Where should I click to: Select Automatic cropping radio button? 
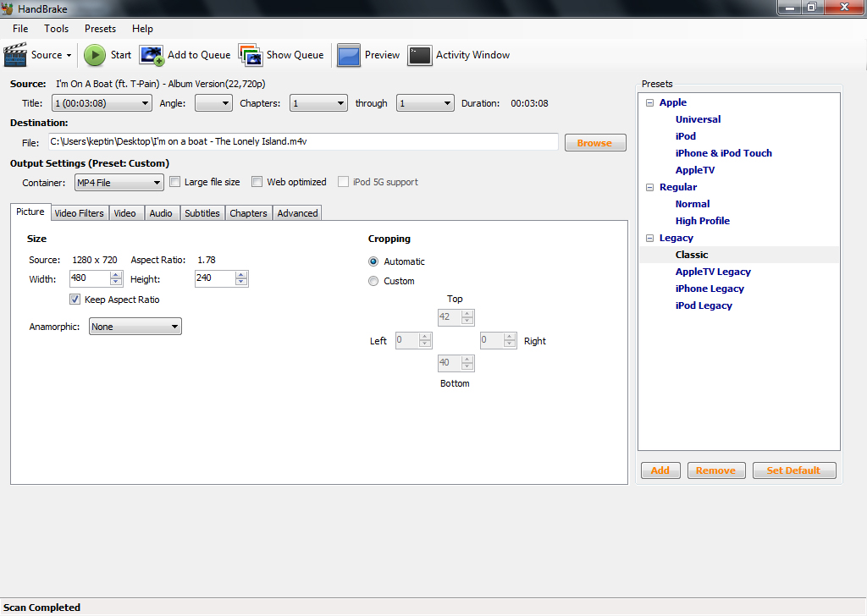[373, 261]
